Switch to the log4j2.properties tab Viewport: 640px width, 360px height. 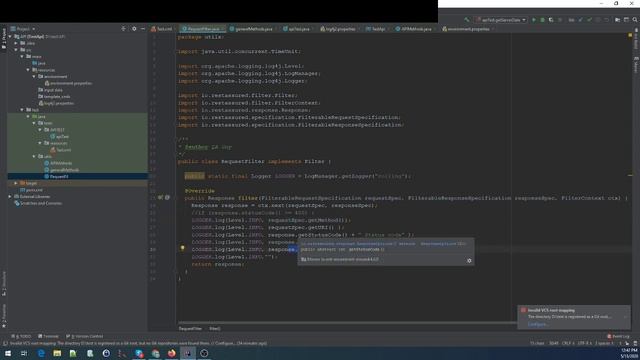click(x=340, y=29)
